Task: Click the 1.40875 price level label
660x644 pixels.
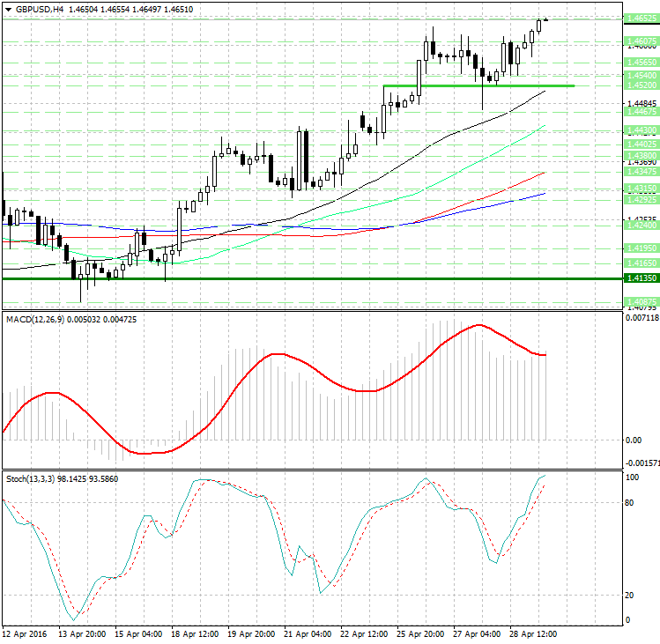Action: (x=640, y=301)
